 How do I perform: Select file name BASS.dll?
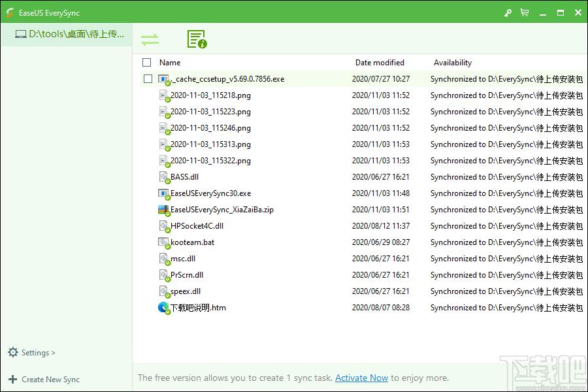184,177
